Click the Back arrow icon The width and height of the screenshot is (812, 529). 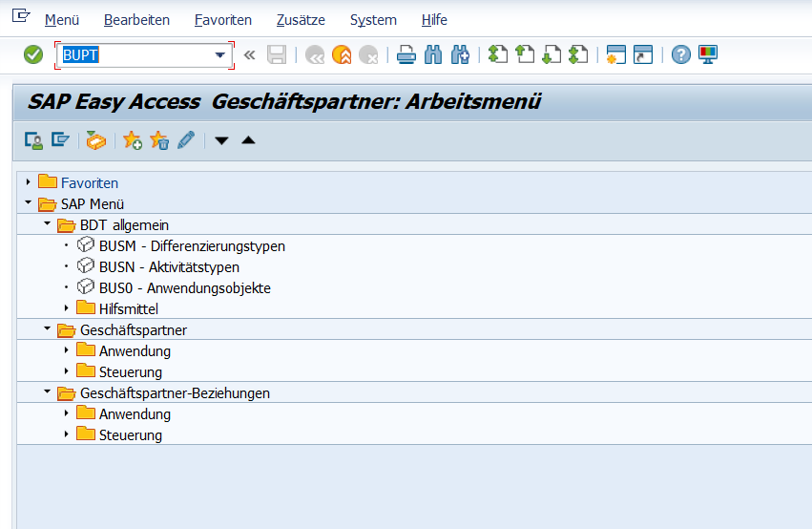(x=314, y=55)
